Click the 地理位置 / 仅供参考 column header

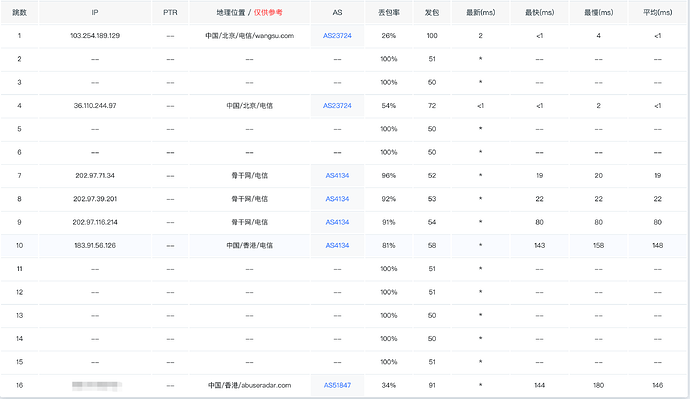tap(250, 12)
